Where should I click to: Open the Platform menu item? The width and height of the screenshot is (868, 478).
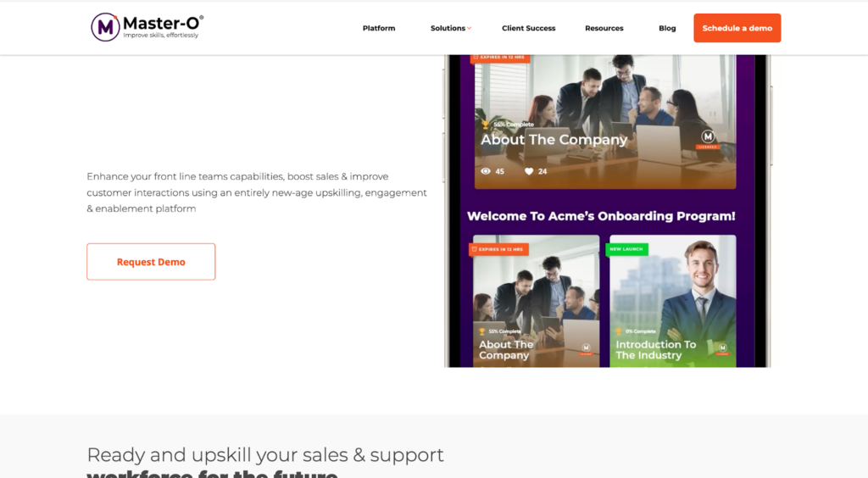(379, 28)
